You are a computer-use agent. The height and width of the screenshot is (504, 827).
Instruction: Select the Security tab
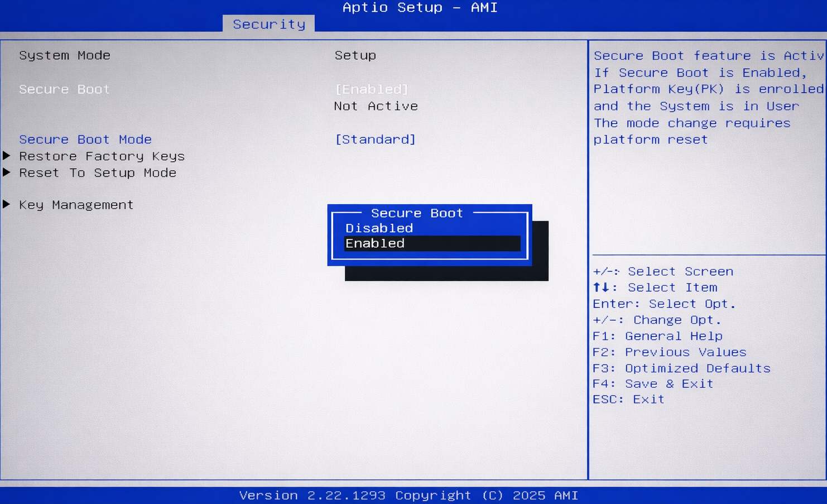(268, 24)
